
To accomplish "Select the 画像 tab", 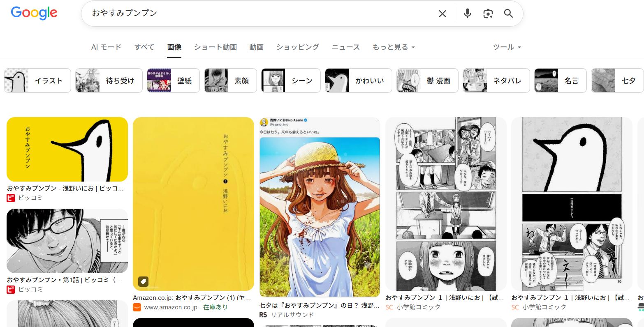I will 174,47.
